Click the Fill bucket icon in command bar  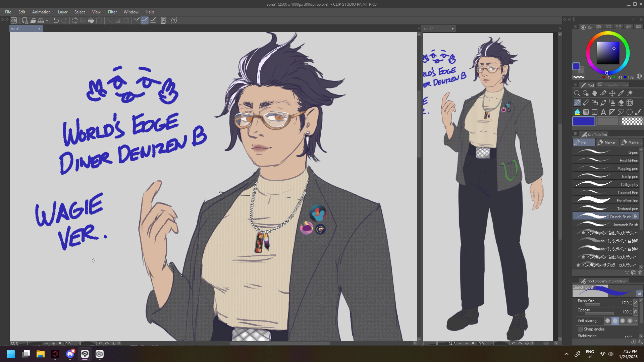click(x=91, y=20)
